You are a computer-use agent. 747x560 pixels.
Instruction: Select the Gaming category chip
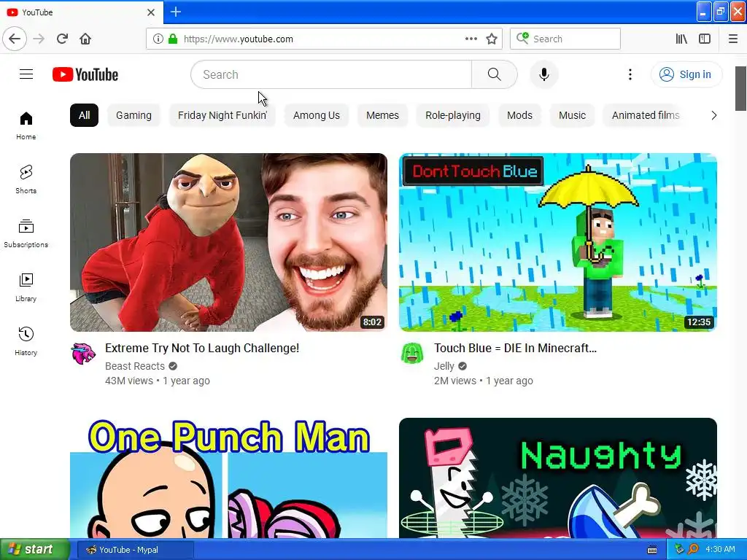click(x=134, y=115)
